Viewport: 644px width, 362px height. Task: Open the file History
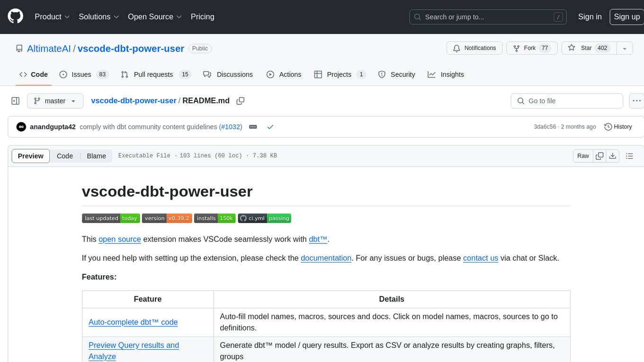pos(618,127)
